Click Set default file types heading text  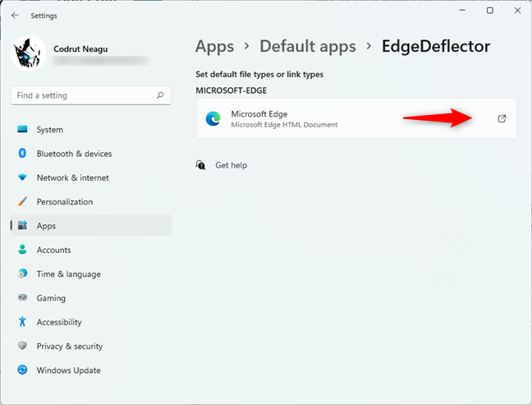coord(259,75)
